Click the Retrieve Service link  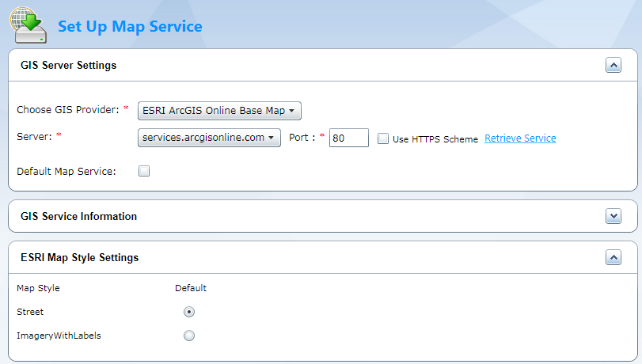[x=520, y=138]
